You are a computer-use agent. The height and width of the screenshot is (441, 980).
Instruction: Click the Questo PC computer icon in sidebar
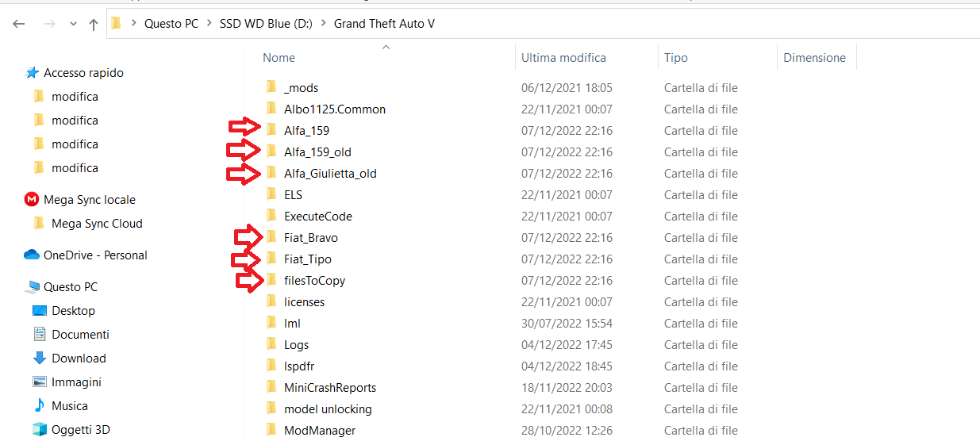[33, 287]
